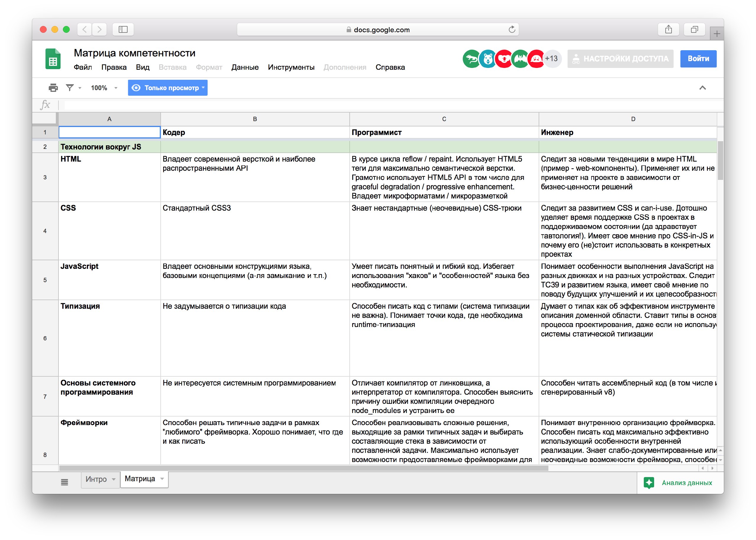The image size is (756, 540).
Task: Collapse the toolbar with the chevron
Action: (702, 88)
